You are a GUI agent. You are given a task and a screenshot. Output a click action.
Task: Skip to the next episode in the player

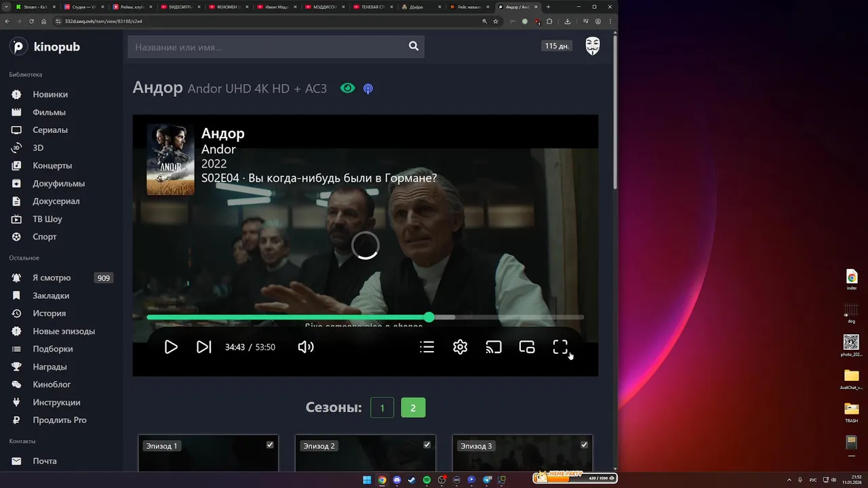[203, 347]
